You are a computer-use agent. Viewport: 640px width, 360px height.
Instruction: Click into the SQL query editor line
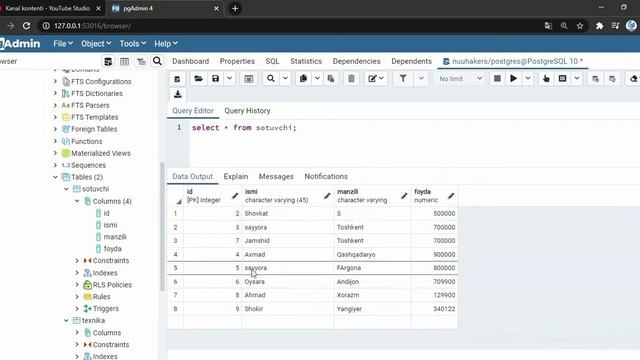pyautogui.click(x=244, y=128)
